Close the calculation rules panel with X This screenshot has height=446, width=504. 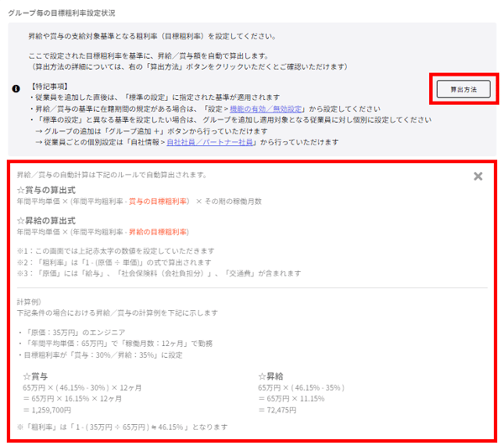478,176
